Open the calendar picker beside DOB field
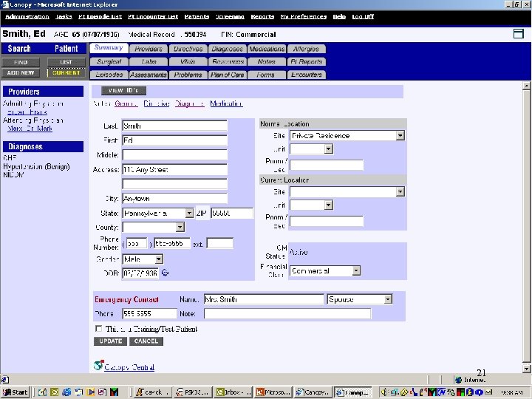Screen dimensions: 532x399 [165, 273]
